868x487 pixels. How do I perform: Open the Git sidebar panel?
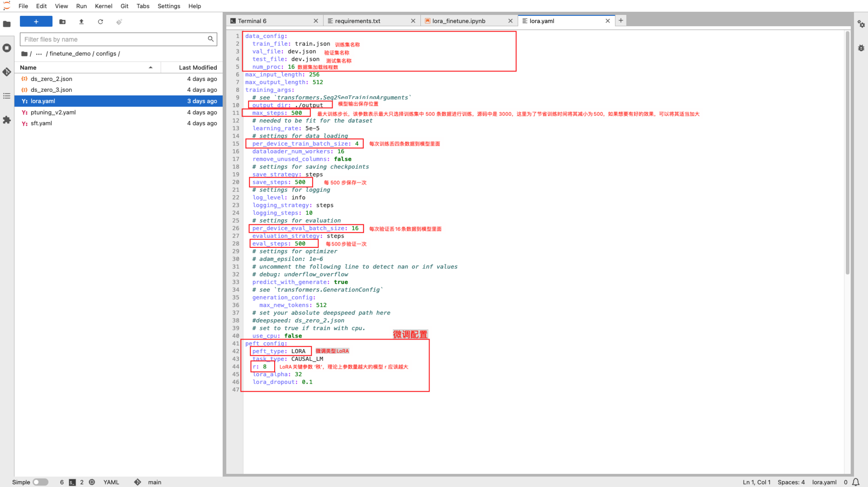pyautogui.click(x=7, y=72)
